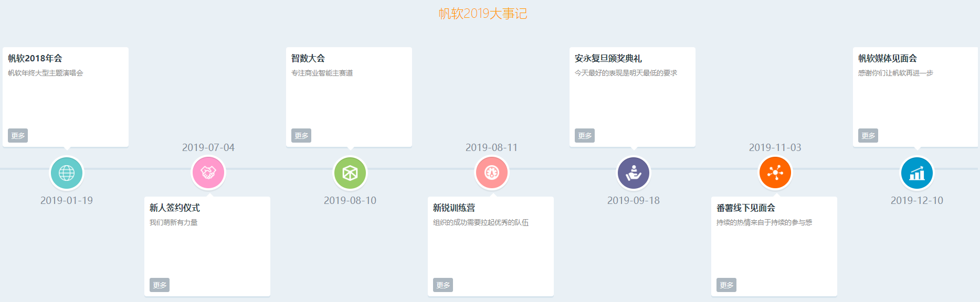
Task: Select the 新人签约仪式 card title
Action: 175,208
